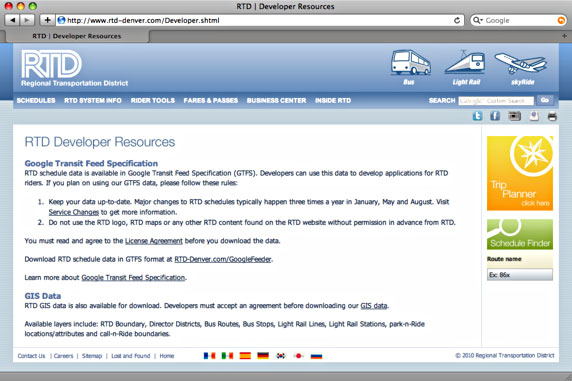Viewport: 572px width, 381px height.
Task: Click the Sitemap footer link
Action: (92, 356)
